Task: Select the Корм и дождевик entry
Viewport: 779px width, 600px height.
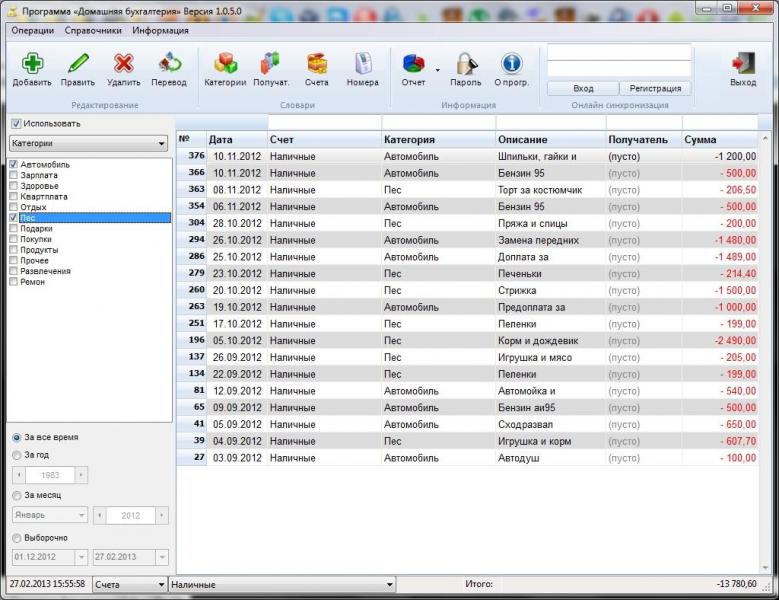Action: point(467,341)
